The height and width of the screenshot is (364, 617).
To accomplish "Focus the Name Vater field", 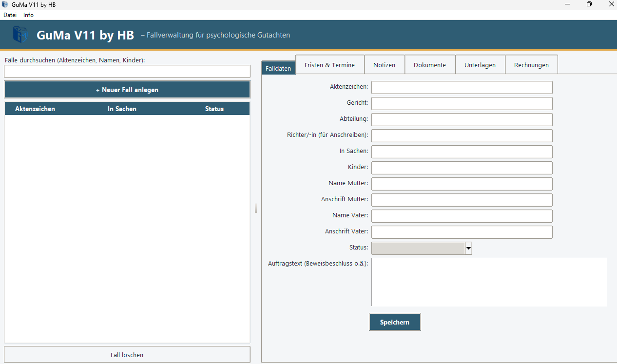I will tap(462, 216).
